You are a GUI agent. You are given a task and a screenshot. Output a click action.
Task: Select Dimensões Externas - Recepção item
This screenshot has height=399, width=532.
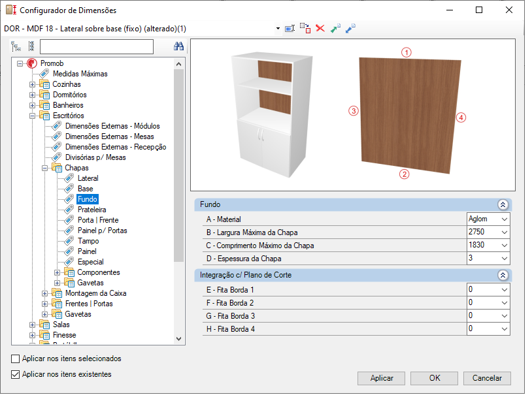116,147
